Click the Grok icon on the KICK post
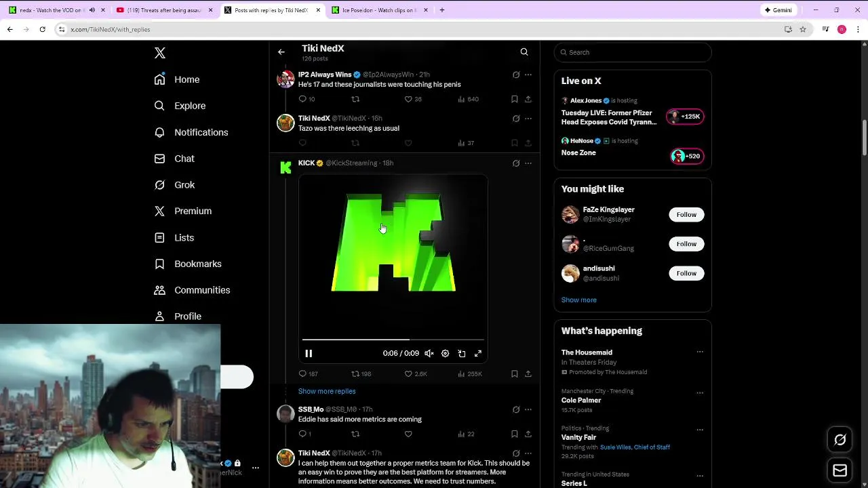This screenshot has width=868, height=488. pos(516,163)
